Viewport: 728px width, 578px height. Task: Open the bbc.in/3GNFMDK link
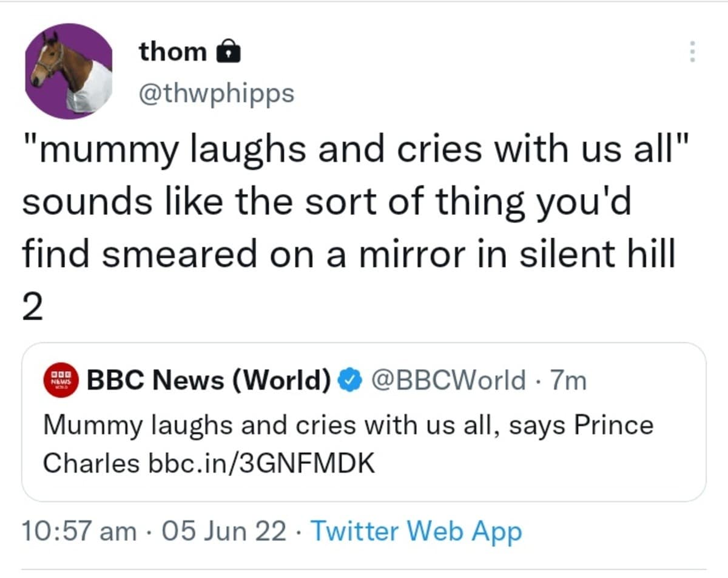coord(261,464)
